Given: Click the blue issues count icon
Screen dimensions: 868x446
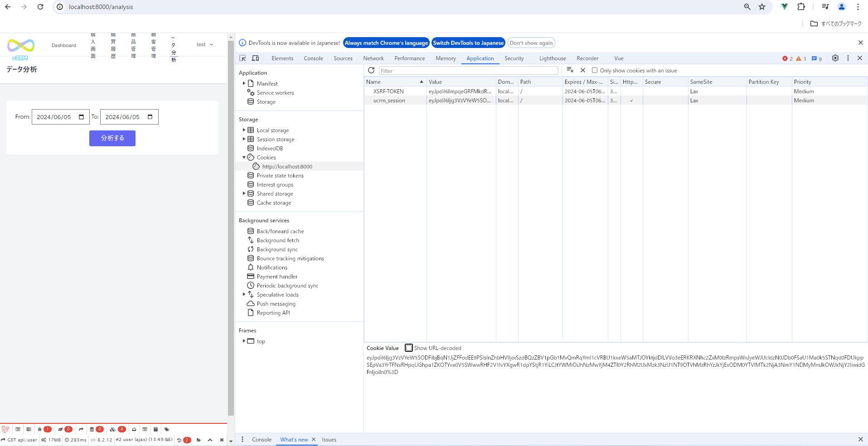Looking at the screenshot, I should point(816,58).
